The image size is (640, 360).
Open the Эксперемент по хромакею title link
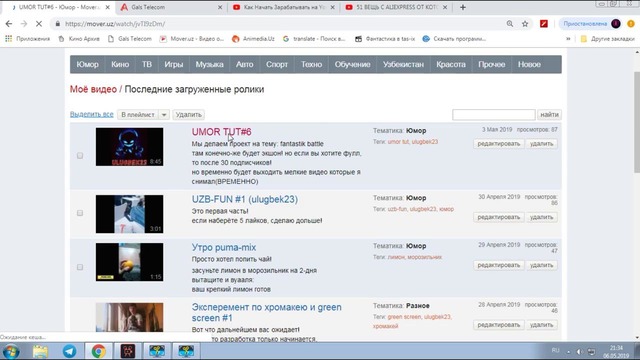coord(267,313)
